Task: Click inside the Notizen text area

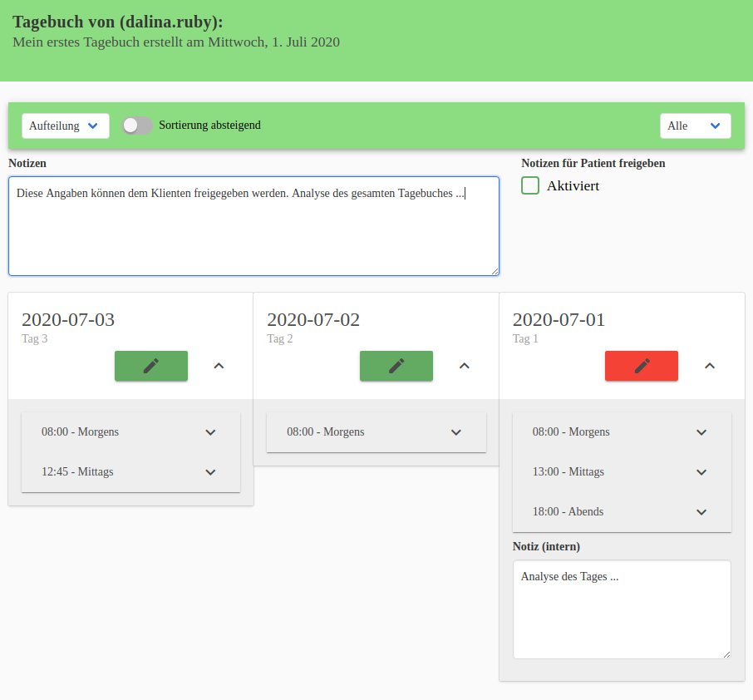Action: pyautogui.click(x=253, y=224)
